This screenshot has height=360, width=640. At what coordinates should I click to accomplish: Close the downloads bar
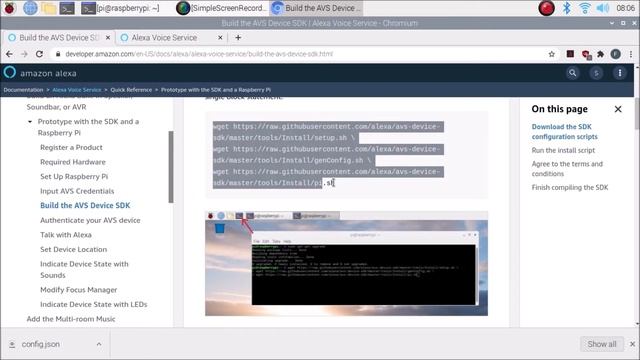632,344
